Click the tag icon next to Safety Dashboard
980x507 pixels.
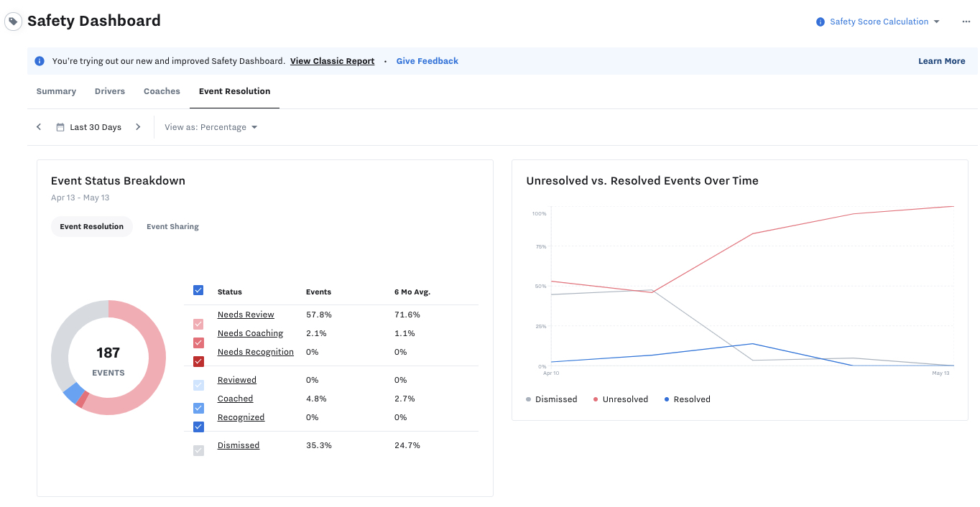point(12,21)
